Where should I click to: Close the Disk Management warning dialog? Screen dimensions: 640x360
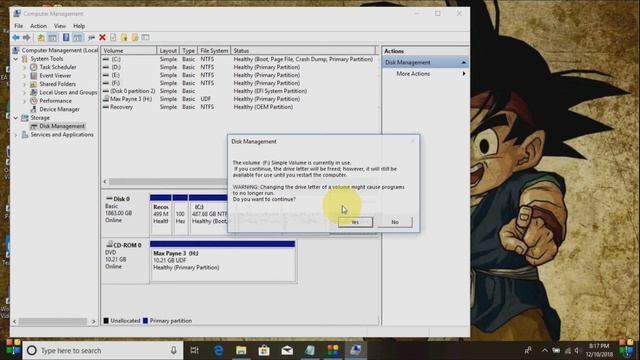[x=412, y=141]
